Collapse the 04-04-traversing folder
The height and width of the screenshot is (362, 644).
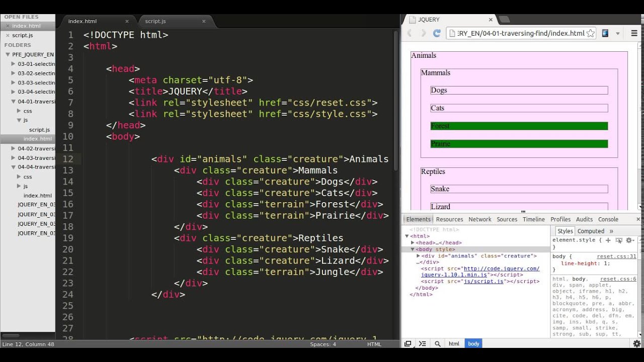pyautogui.click(x=13, y=167)
